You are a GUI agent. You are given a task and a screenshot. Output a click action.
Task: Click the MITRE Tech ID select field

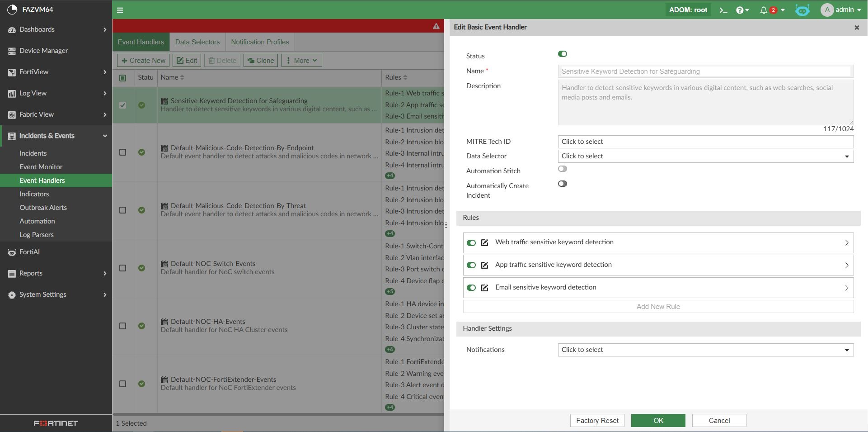(x=705, y=142)
